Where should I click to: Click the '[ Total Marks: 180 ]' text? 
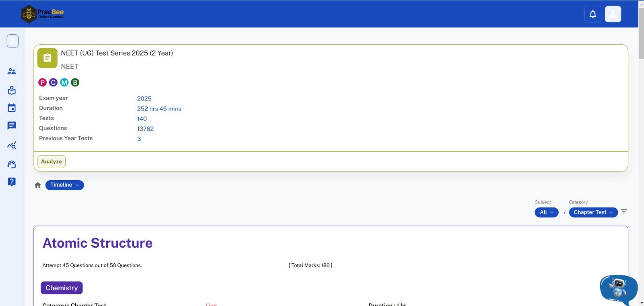pos(310,265)
